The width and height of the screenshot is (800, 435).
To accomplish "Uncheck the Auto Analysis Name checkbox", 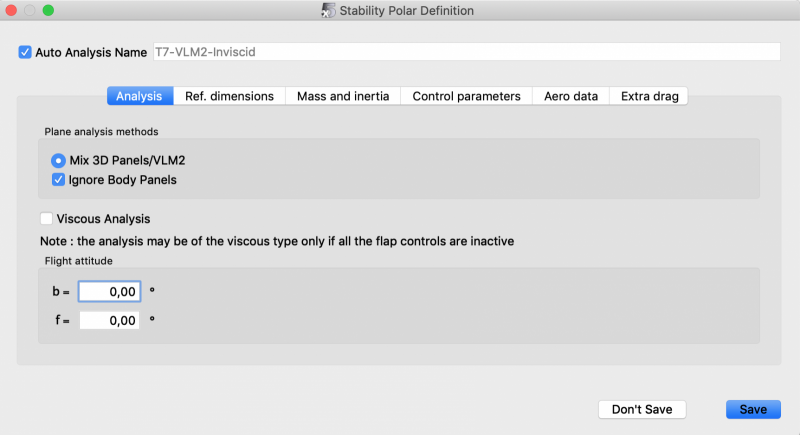I will [25, 52].
